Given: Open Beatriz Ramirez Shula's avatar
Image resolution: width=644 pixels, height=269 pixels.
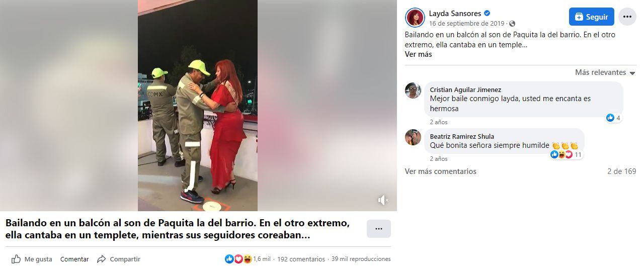Looking at the screenshot, I should click(413, 137).
